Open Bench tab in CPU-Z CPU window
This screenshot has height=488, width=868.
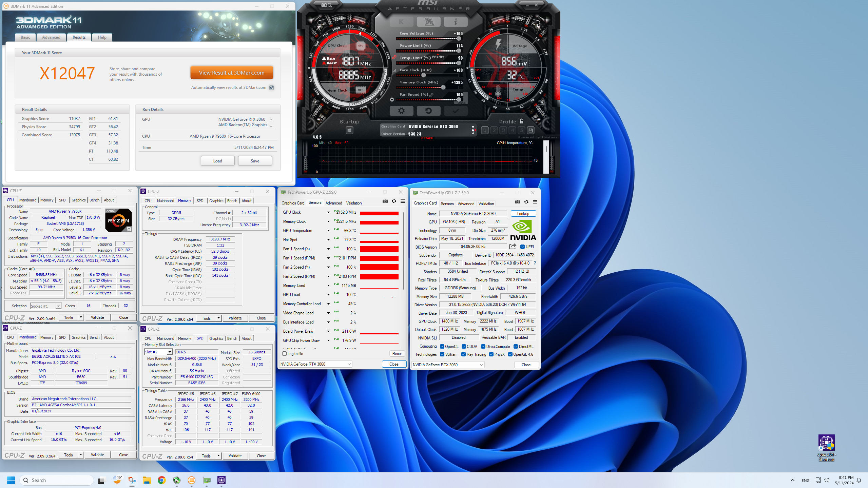(95, 200)
